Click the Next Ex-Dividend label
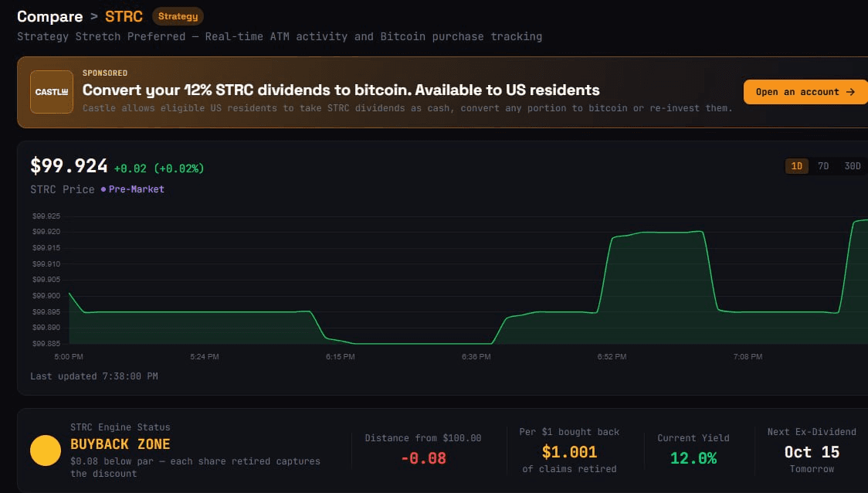This screenshot has width=868, height=493. pos(812,432)
